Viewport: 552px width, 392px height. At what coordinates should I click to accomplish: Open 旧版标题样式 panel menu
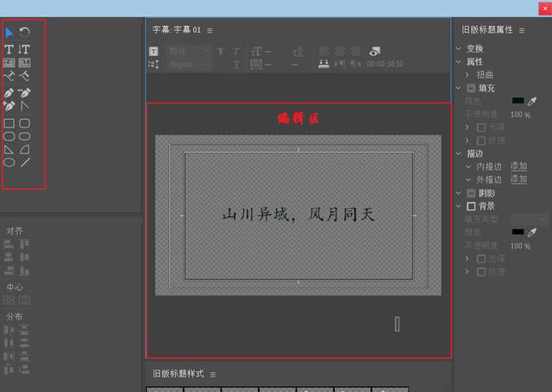[213, 375]
